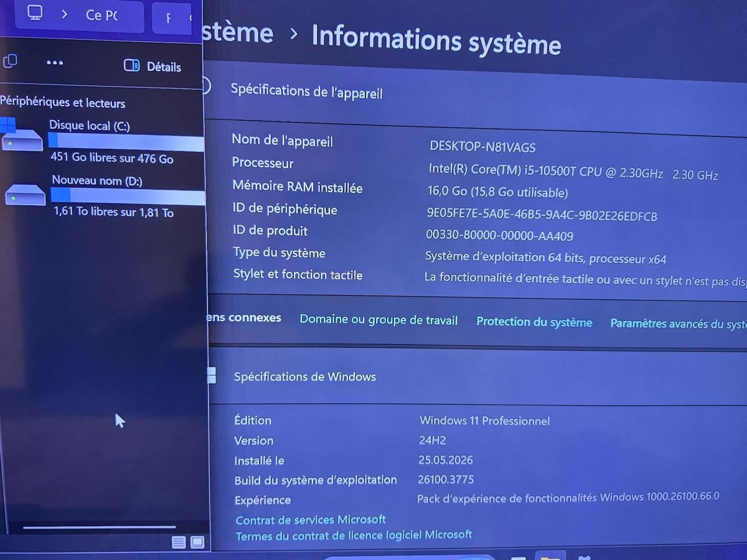Screen dimensions: 747x560
Task: Open Domaine ou groupe de travail link
Action: pos(378,320)
